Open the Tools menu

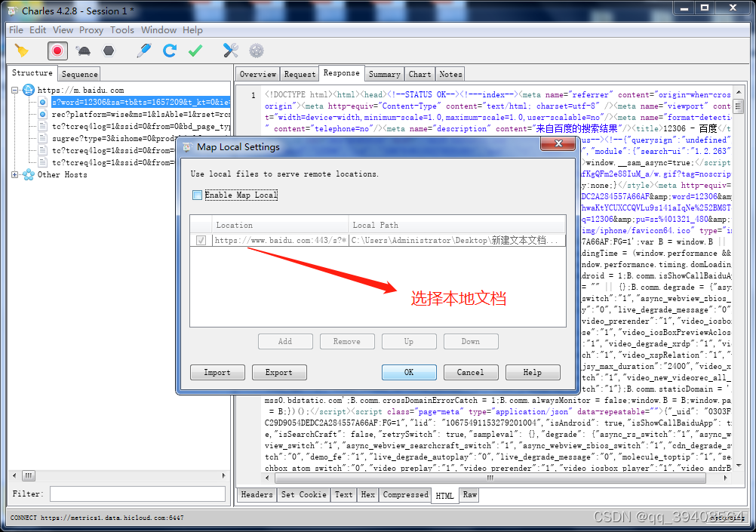tap(122, 30)
